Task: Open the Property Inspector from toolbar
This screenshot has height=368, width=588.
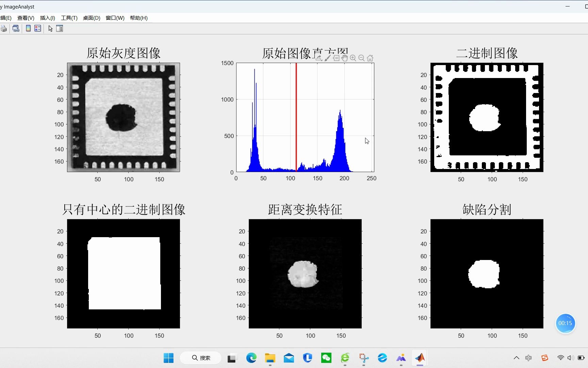Action: coord(60,29)
